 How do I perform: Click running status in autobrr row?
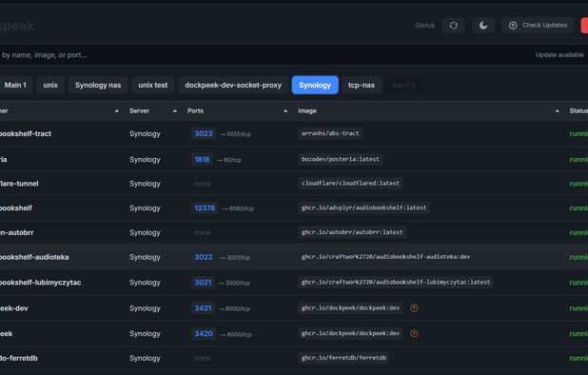pos(578,232)
